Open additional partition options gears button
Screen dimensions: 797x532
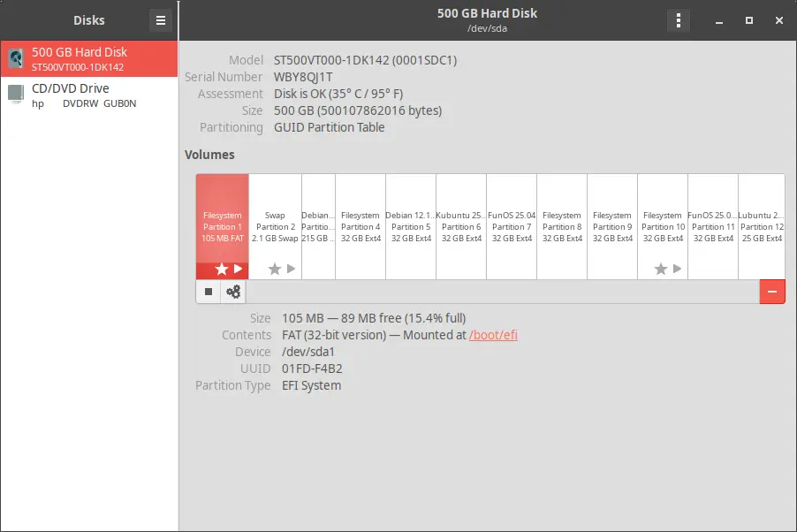[x=233, y=292]
